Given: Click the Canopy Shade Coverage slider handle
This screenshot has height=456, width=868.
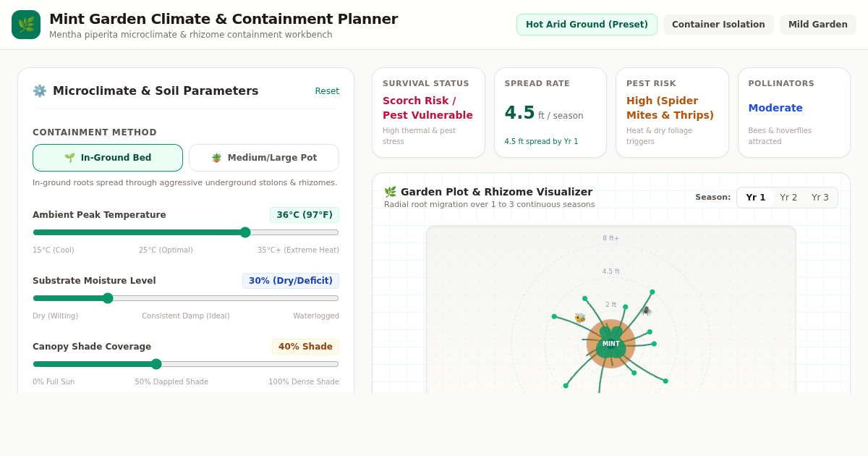Looking at the screenshot, I should pos(156,364).
